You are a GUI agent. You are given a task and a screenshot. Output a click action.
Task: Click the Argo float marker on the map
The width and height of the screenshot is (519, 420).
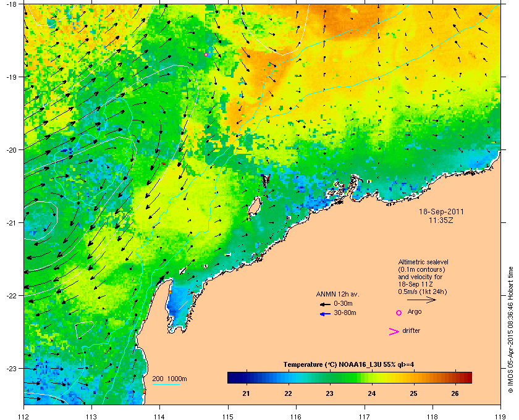pyautogui.click(x=206, y=54)
